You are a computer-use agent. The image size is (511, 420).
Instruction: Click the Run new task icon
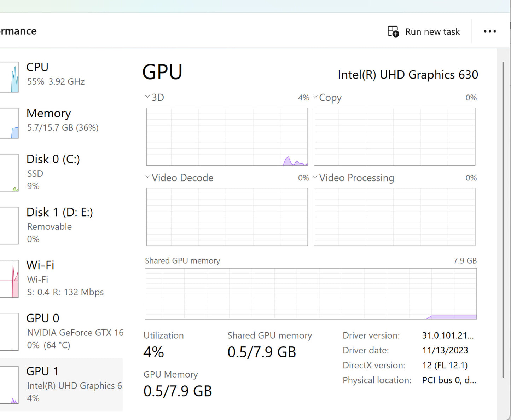point(393,31)
